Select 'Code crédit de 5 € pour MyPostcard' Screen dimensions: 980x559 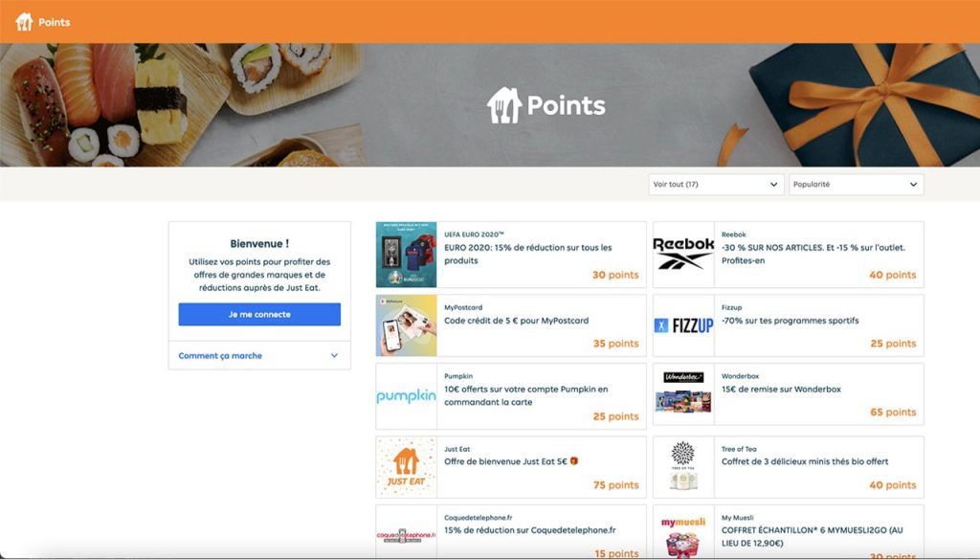click(x=516, y=321)
